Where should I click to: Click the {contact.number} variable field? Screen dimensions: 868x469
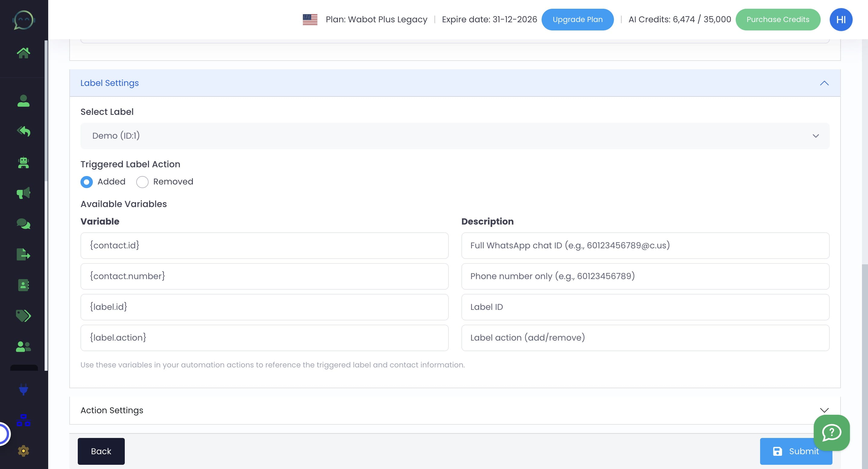pyautogui.click(x=264, y=276)
